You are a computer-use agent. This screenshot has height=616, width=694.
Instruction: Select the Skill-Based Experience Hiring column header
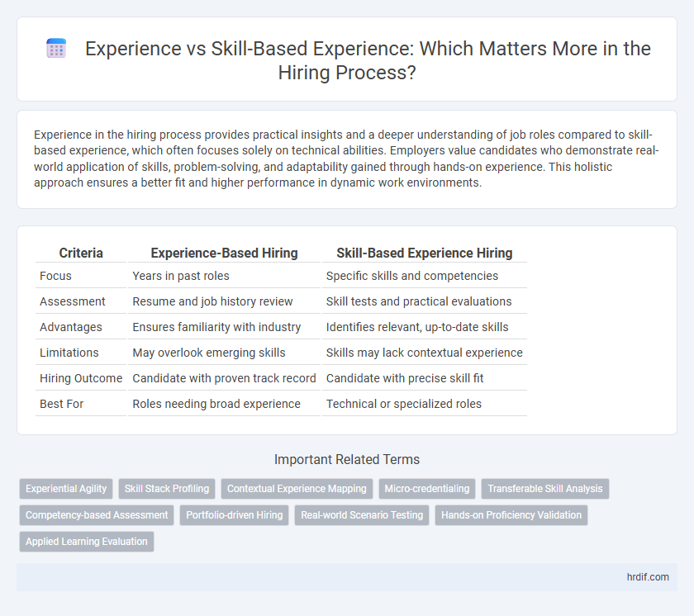(x=425, y=253)
